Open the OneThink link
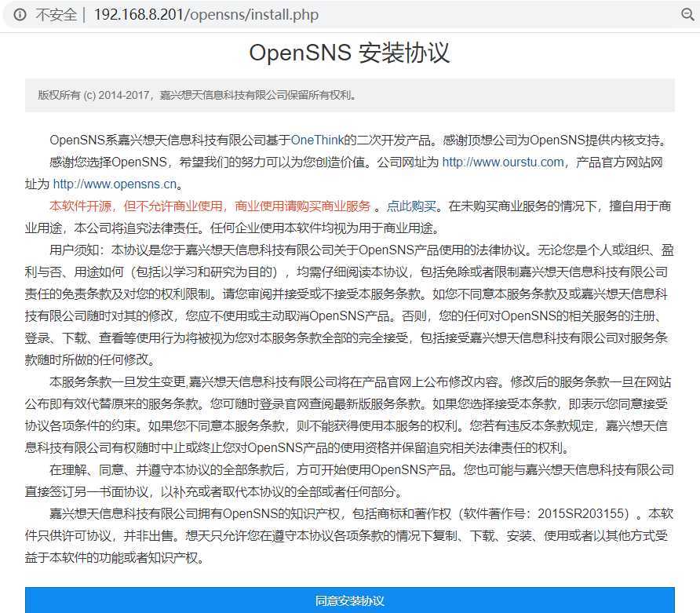The height and width of the screenshot is (613, 700). point(317,140)
